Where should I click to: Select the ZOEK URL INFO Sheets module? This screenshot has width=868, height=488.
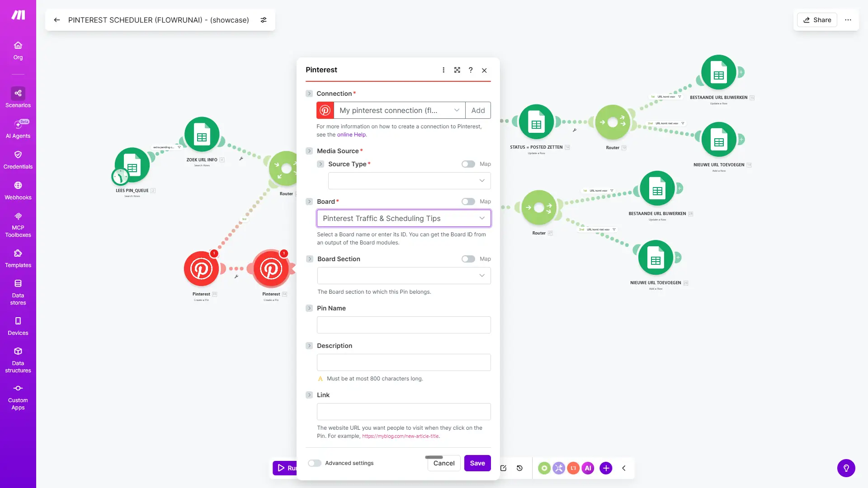pyautogui.click(x=202, y=134)
